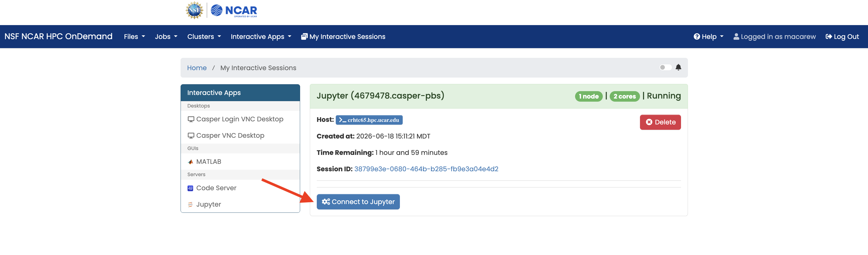
Task: Click Log Out
Action: 842,37
